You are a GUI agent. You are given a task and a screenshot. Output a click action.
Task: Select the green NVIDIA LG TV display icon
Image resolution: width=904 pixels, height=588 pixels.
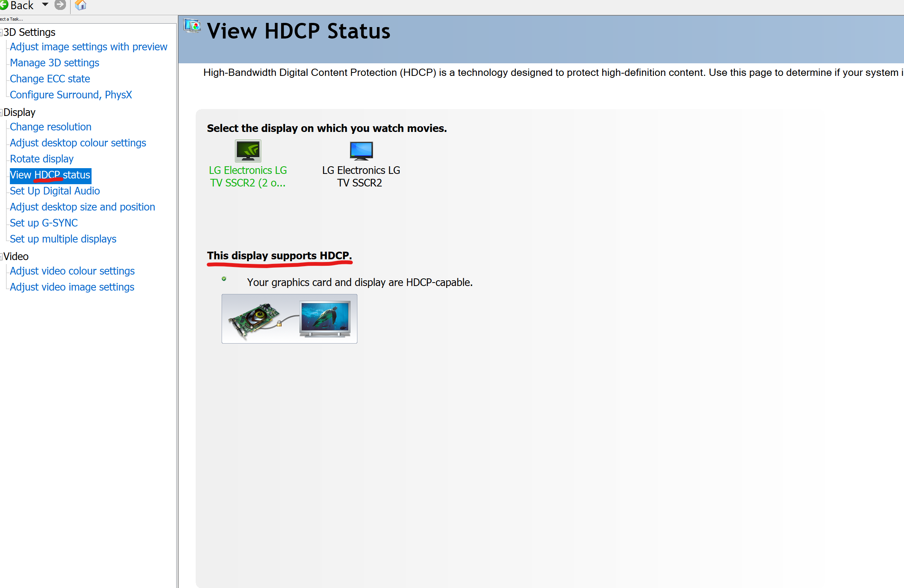[x=248, y=151]
